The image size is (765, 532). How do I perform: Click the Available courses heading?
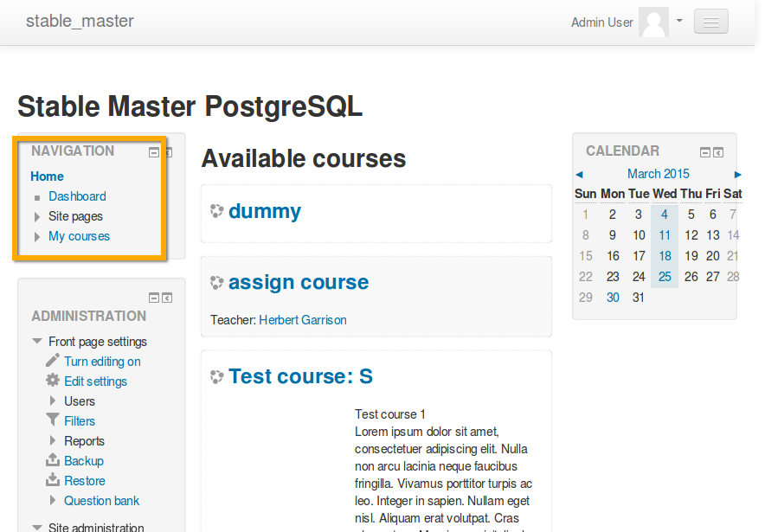[x=304, y=158]
